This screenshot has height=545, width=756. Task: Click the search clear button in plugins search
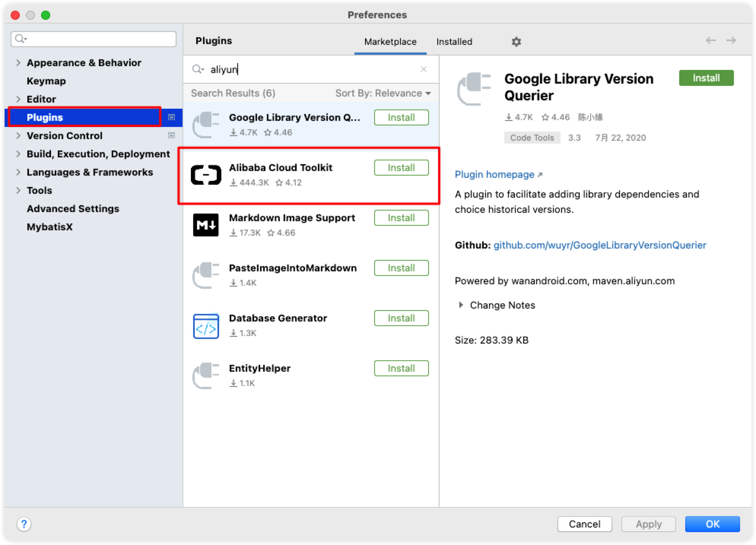[x=424, y=69]
